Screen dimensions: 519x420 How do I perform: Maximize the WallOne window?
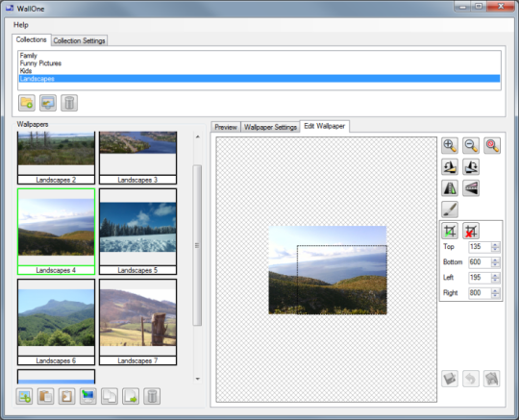coord(479,7)
